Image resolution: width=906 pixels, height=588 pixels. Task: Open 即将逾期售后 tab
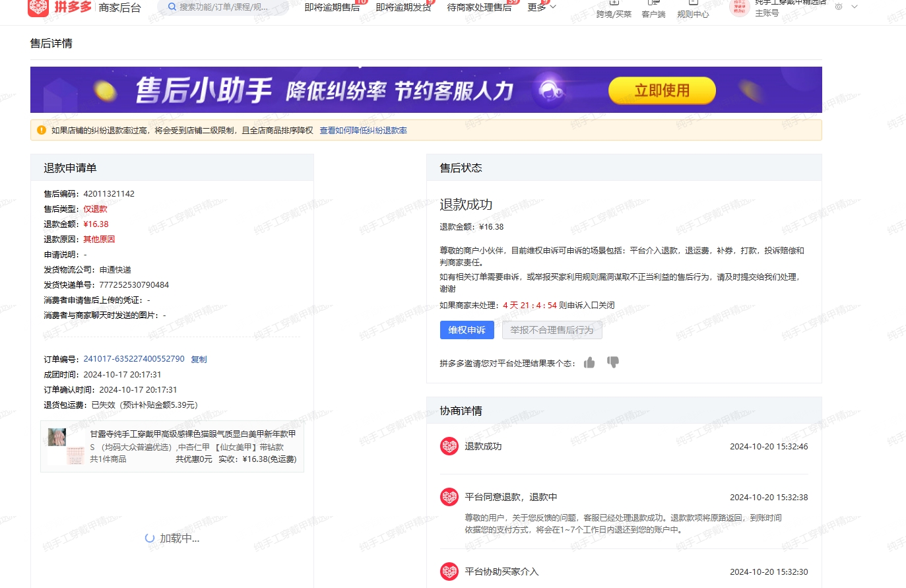point(332,7)
